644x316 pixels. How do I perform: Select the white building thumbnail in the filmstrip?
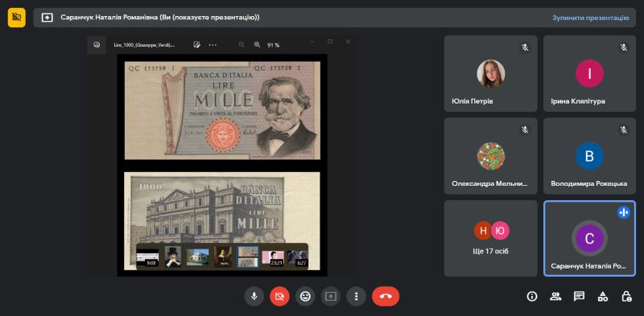pos(197,257)
